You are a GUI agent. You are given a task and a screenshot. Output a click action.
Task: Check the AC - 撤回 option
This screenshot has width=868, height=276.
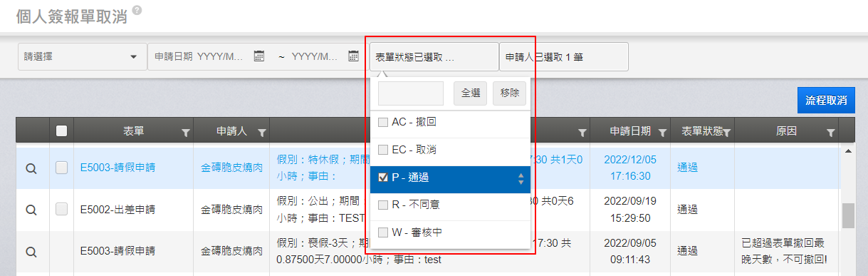point(383,123)
